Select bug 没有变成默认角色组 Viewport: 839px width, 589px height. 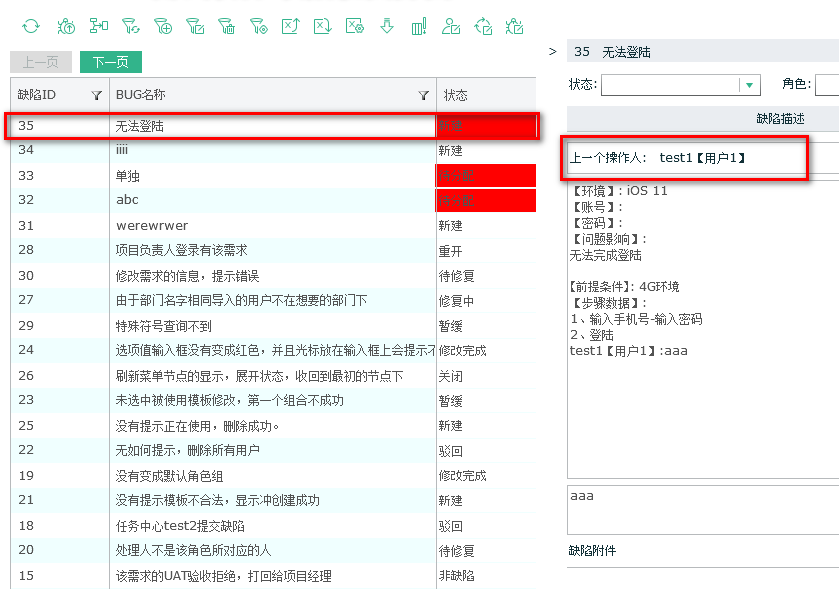tap(273, 476)
